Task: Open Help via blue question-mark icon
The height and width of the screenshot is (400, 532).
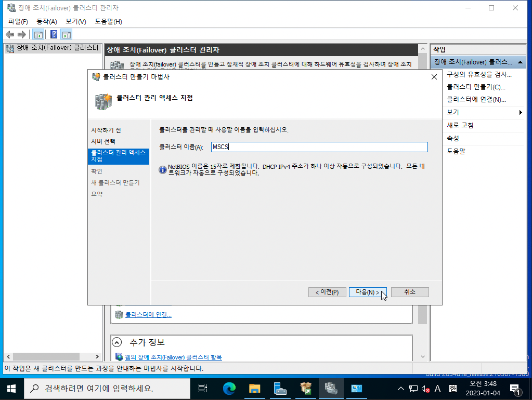Action: (54, 35)
